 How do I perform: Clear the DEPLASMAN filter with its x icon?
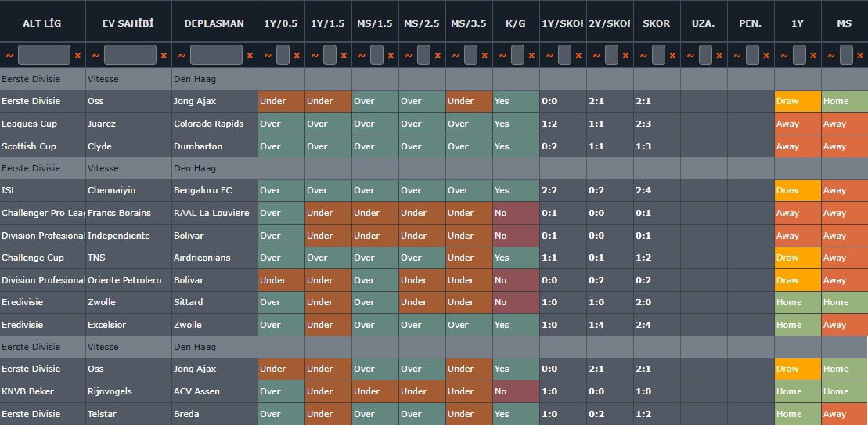coord(250,56)
